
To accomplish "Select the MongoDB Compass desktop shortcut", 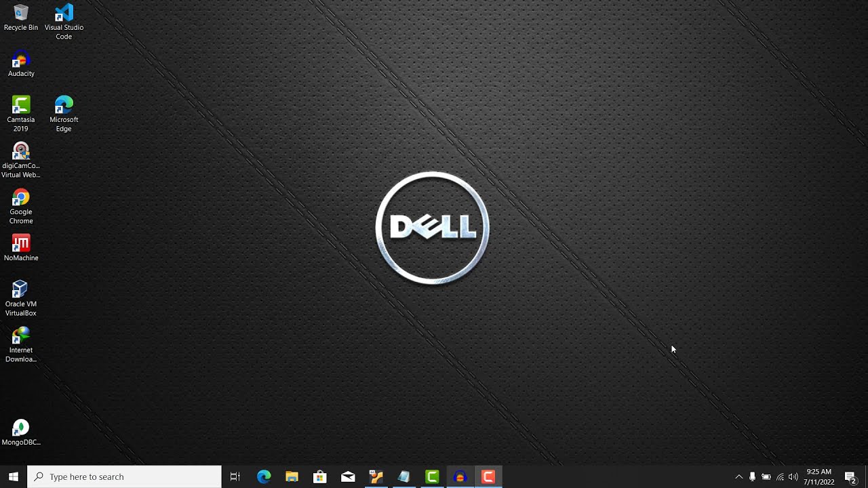I will 21,432.
